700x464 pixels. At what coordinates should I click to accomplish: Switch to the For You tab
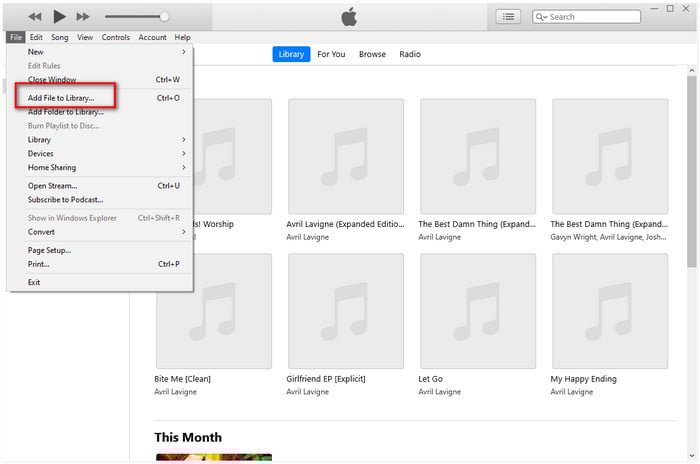tap(331, 54)
